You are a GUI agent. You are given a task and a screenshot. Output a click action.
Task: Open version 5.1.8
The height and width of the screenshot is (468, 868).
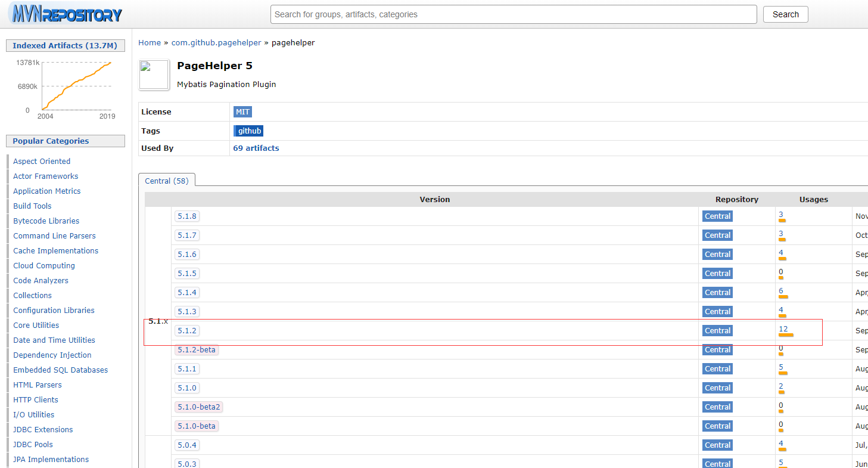(187, 216)
